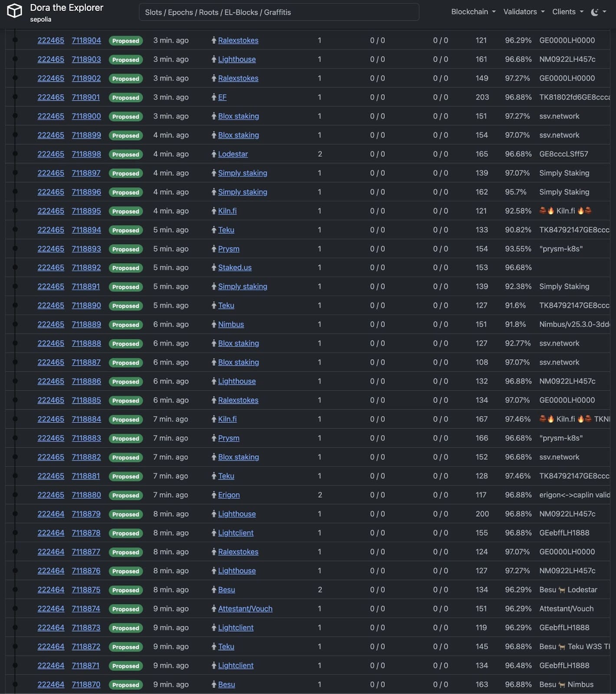616x694 pixels.
Task: Expand the Clients dropdown menu
Action: coord(567,12)
